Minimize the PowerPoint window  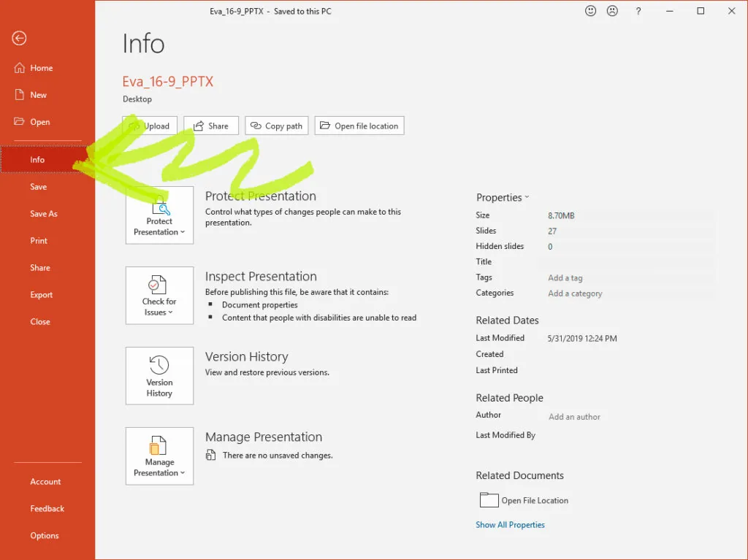click(670, 11)
